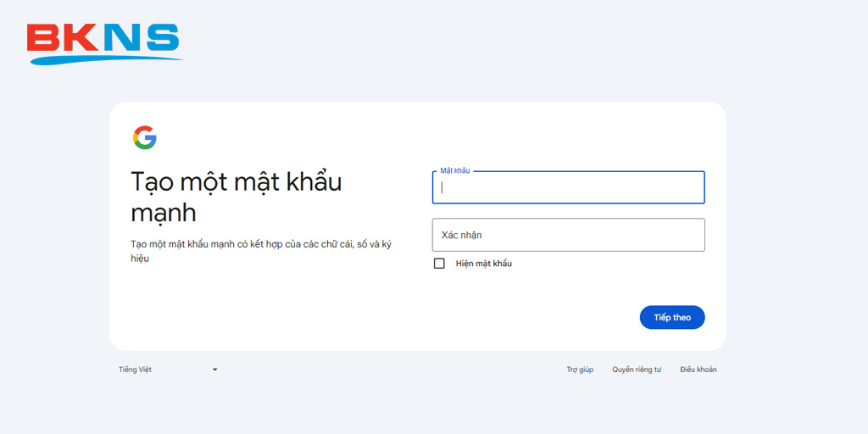Click the strong password description text
This screenshot has height=434, width=868.
tap(260, 251)
